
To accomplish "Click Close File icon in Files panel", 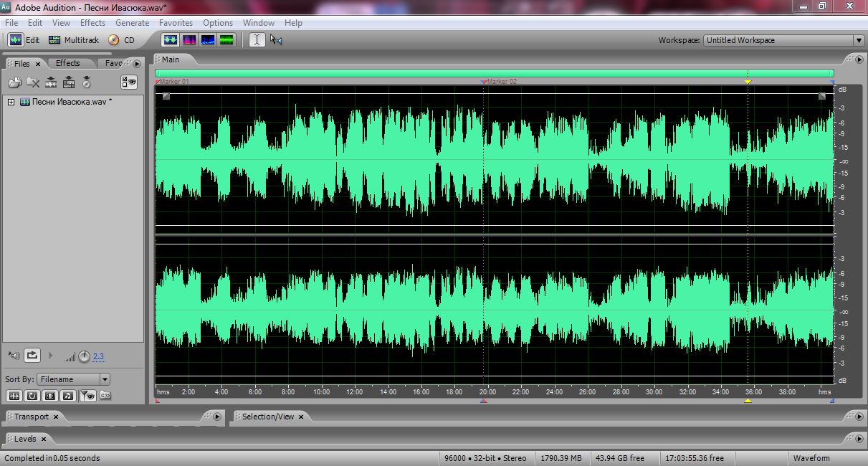I will [33, 82].
